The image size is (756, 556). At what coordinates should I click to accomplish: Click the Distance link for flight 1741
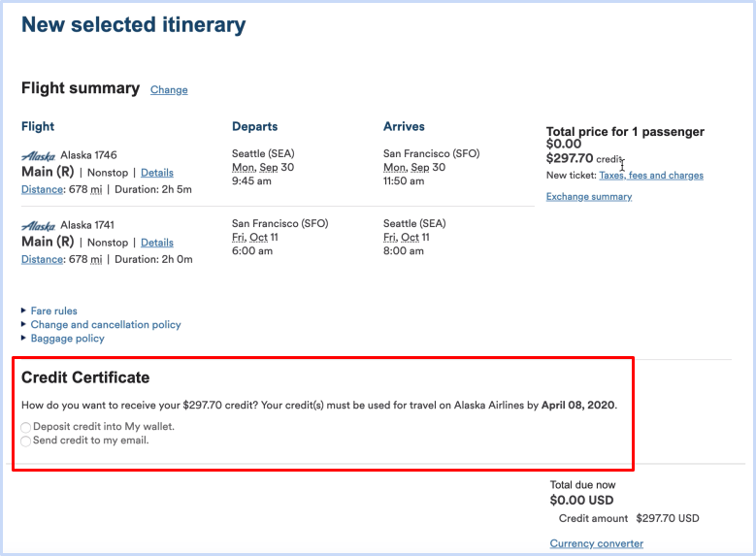(42, 259)
